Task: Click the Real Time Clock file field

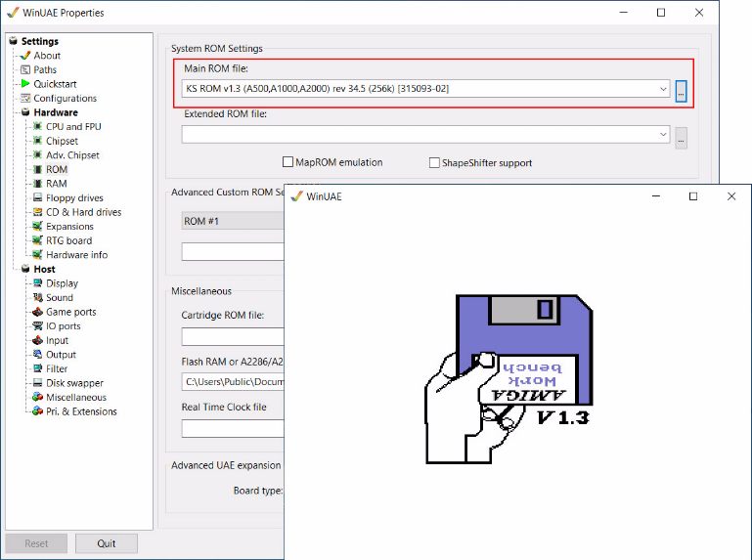Action: coord(233,428)
